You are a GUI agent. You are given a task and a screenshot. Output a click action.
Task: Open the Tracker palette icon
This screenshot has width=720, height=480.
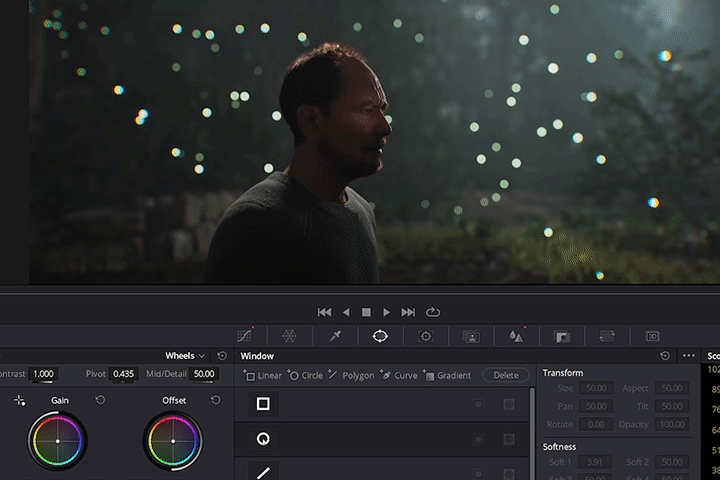point(426,336)
